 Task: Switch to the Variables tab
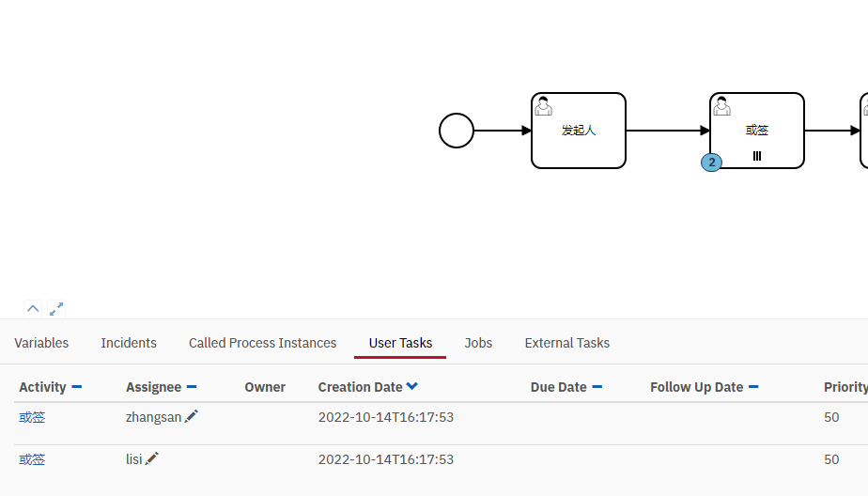[41, 343]
